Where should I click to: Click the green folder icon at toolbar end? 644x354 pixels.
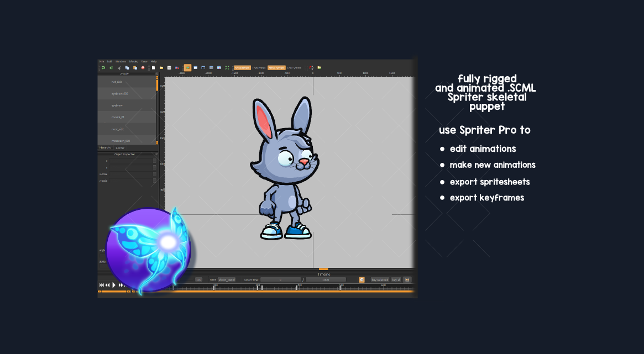point(319,68)
